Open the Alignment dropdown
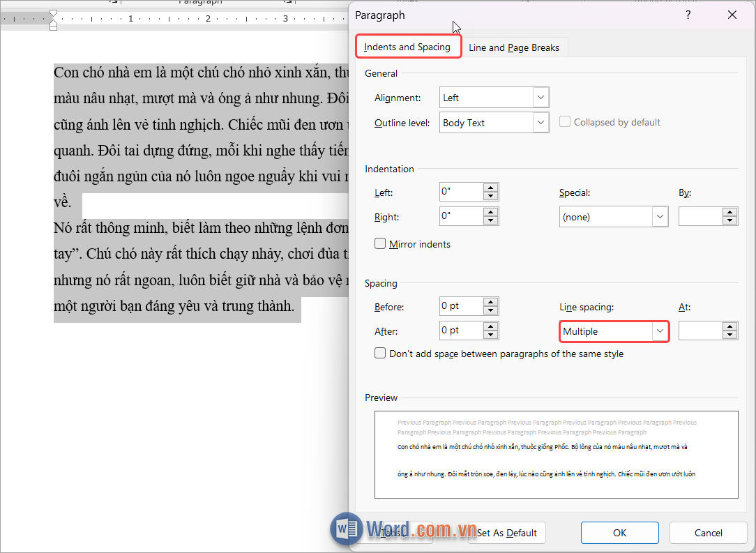This screenshot has width=756, height=553. [x=493, y=97]
